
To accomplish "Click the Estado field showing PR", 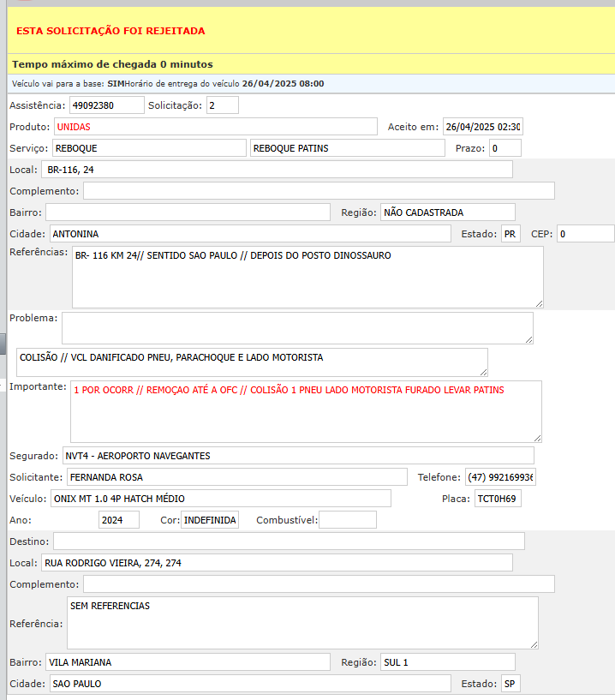I will click(x=511, y=234).
